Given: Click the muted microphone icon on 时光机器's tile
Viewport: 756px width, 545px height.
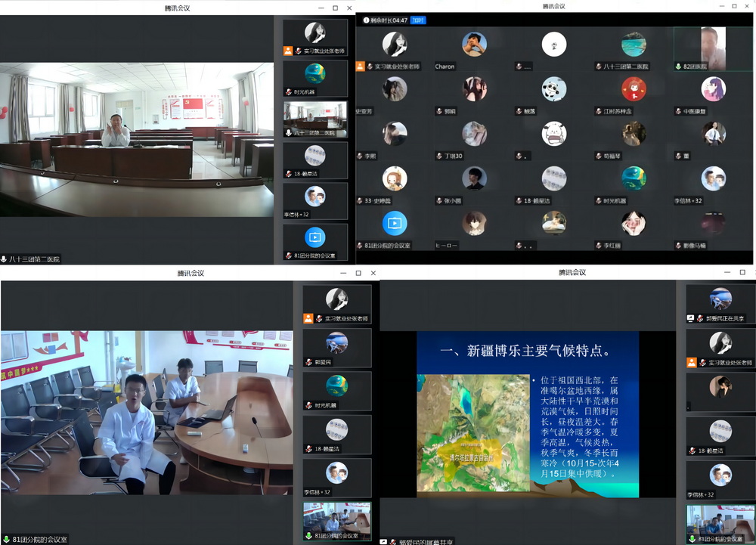Looking at the screenshot, I should pyautogui.click(x=289, y=91).
